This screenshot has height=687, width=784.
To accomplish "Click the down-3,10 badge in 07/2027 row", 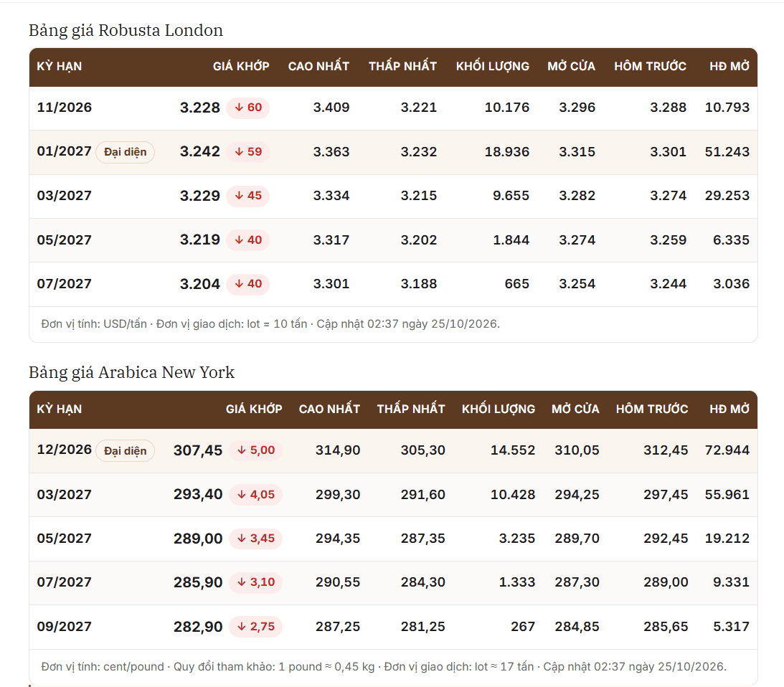I will [255, 582].
